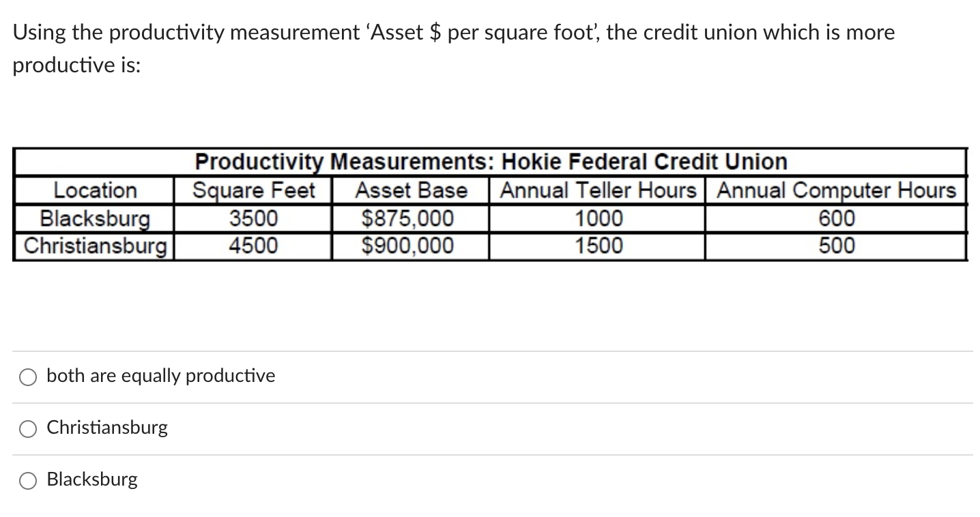Click the '$900,000' asset value cell
The width and height of the screenshot is (980, 517).
tap(409, 245)
